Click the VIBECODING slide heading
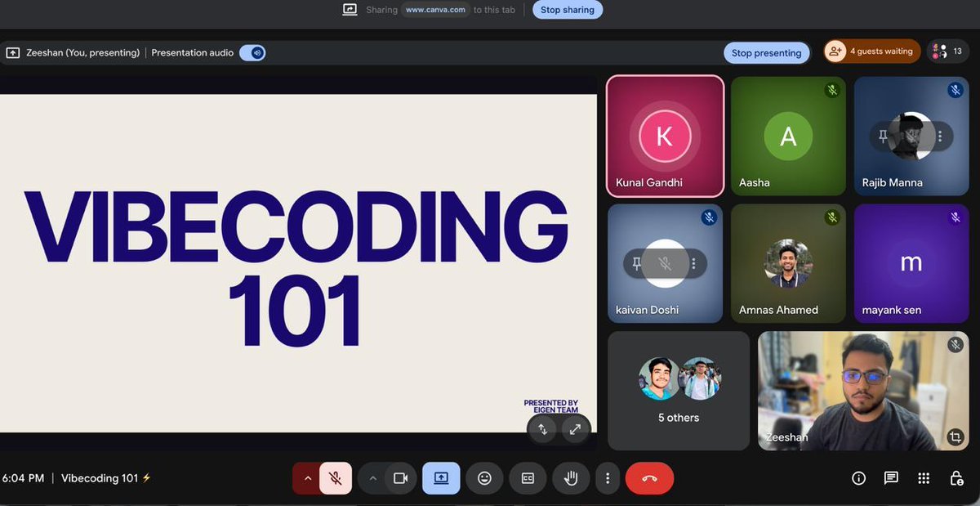980x506 pixels. [296, 226]
